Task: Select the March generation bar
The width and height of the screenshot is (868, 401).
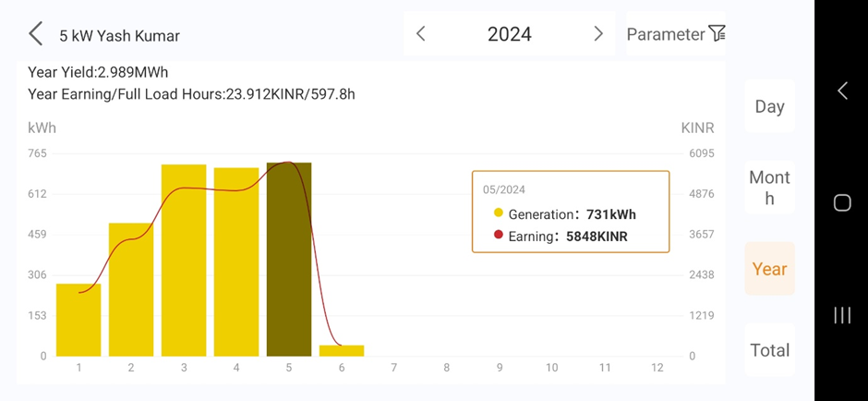Action: [184, 261]
